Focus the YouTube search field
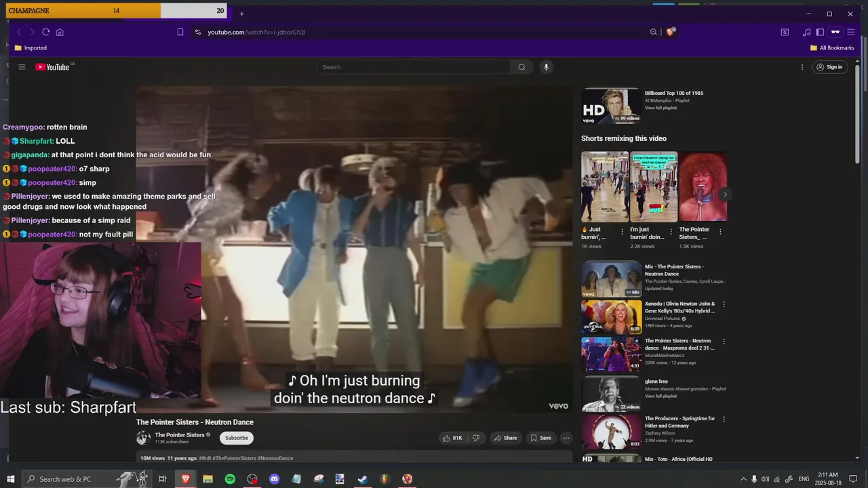The image size is (868, 488). [414, 67]
